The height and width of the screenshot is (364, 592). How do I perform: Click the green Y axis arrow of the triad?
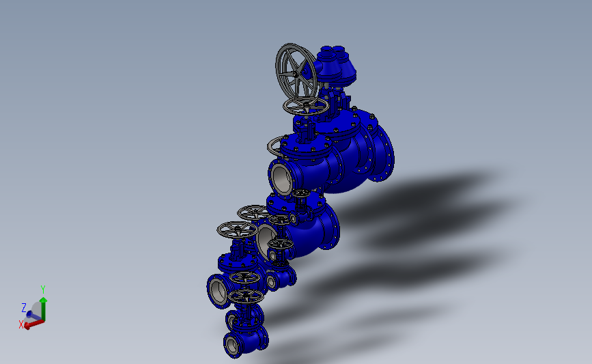[x=44, y=309]
